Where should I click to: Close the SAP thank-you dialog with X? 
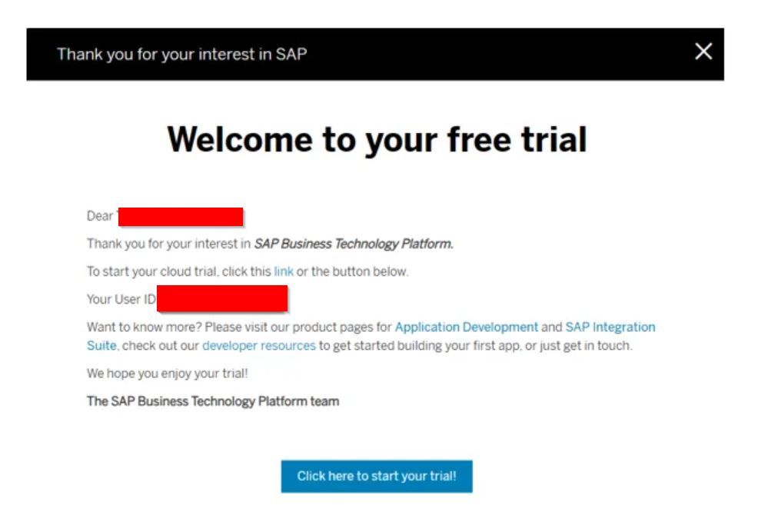(703, 52)
